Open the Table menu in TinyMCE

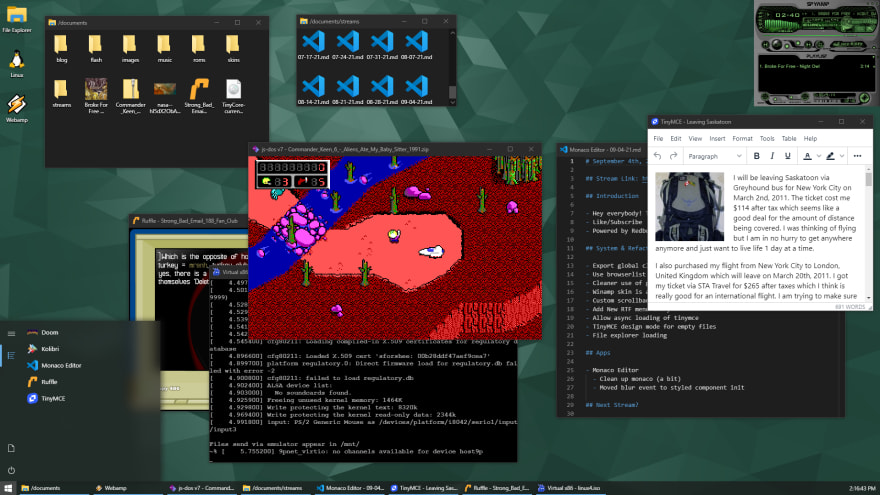click(789, 139)
